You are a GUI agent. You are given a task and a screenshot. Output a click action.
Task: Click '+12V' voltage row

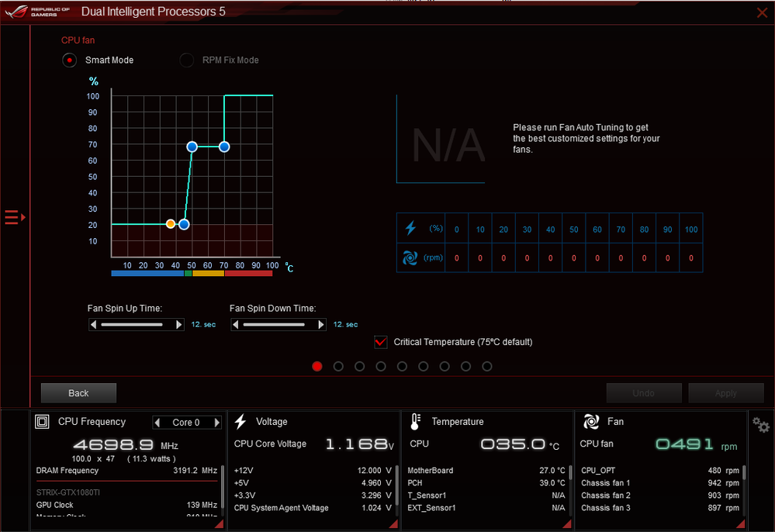[313, 471]
